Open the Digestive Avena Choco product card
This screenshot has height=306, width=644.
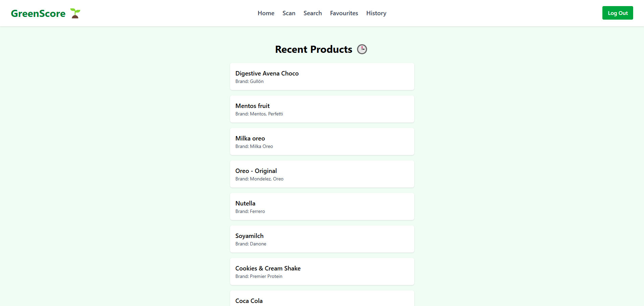click(322, 76)
